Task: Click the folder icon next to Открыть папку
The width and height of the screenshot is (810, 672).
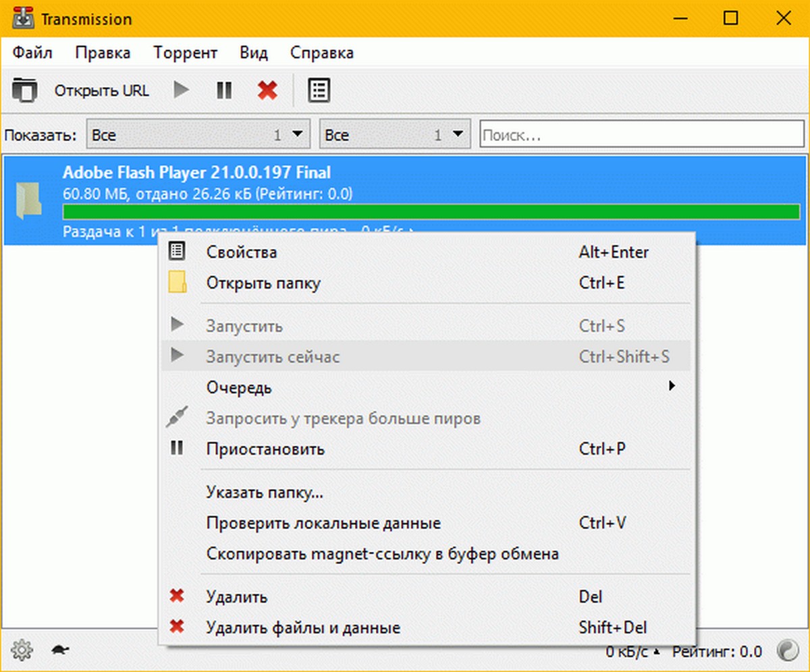Action: tap(178, 283)
